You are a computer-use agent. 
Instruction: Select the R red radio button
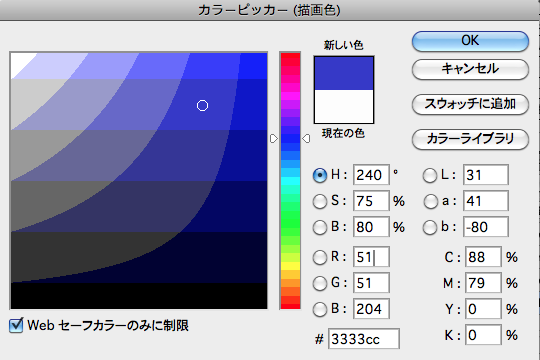click(x=320, y=257)
